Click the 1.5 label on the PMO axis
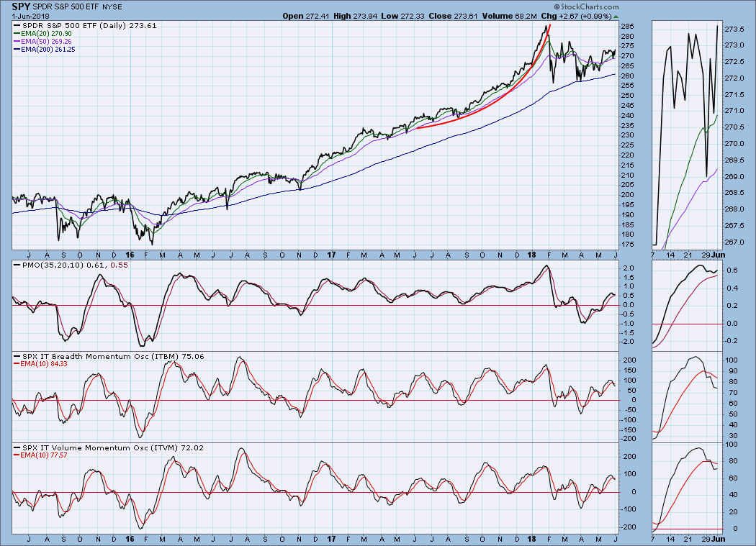The image size is (756, 546). [x=629, y=278]
